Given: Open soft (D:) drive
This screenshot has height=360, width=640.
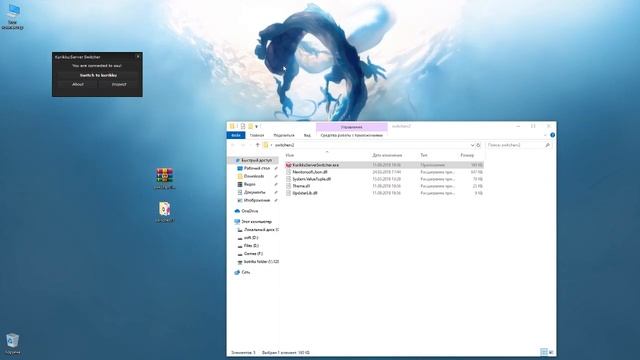Looking at the screenshot, I should pyautogui.click(x=251, y=238).
